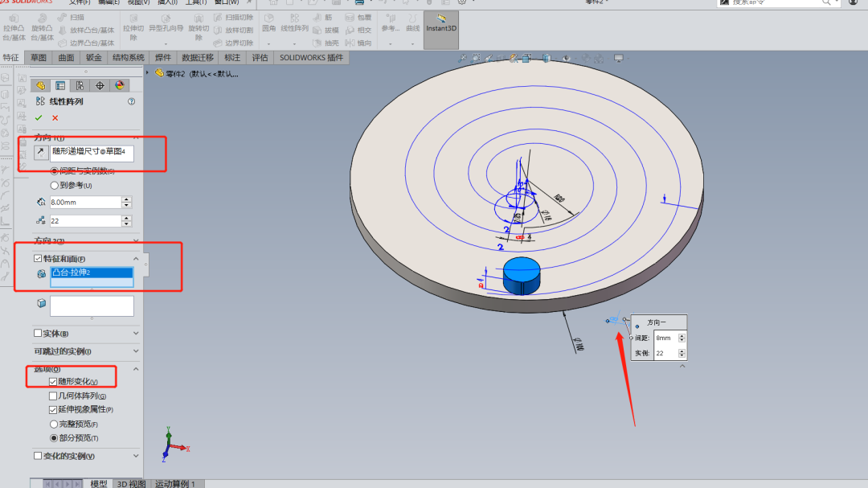The width and height of the screenshot is (868, 488).
Task: Open the ConfigurationManager panel tab
Action: click(80, 85)
